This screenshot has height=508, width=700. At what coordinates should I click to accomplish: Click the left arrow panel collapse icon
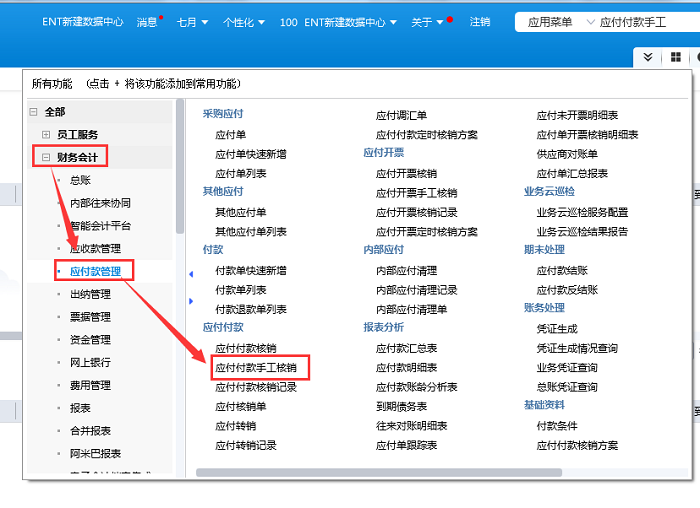(x=191, y=273)
